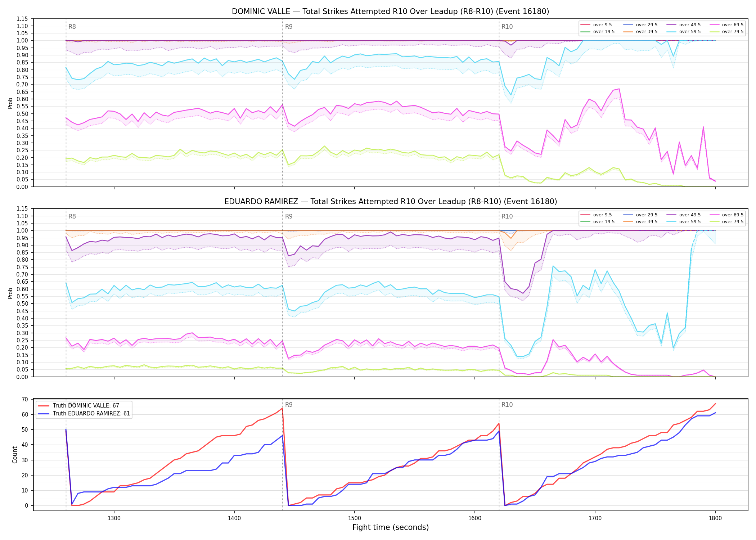
Task: Click R9 round label in Eduardo Ramirez chart
Action: (289, 216)
